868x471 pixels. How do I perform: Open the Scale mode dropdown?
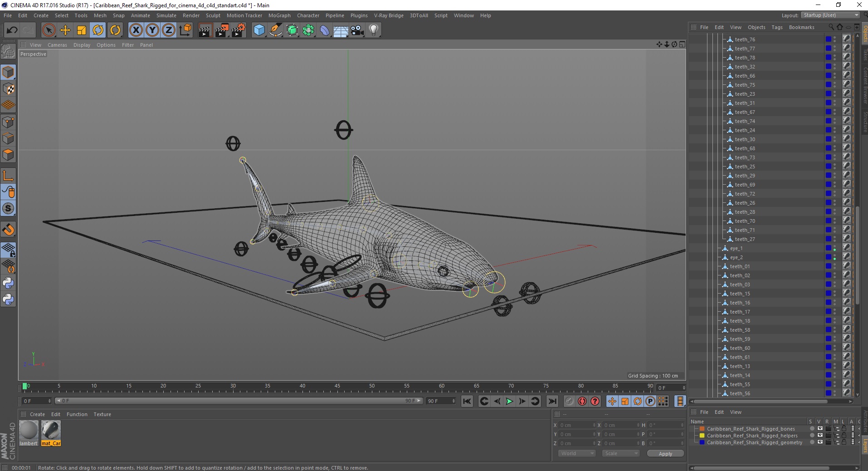(620, 453)
